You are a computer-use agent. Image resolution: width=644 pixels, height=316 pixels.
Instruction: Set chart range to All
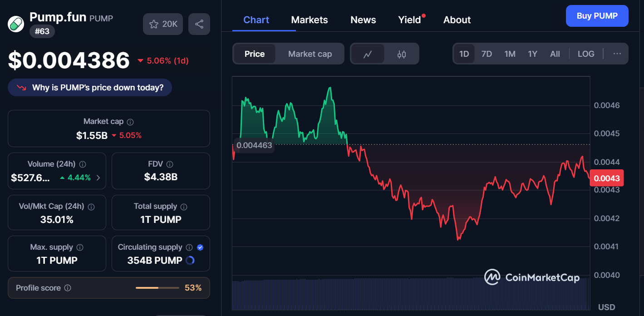555,54
